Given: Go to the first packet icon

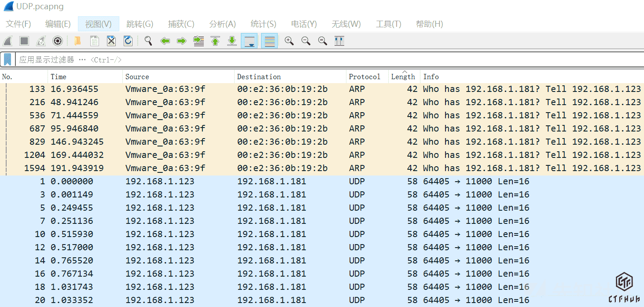Looking at the screenshot, I should 215,41.
